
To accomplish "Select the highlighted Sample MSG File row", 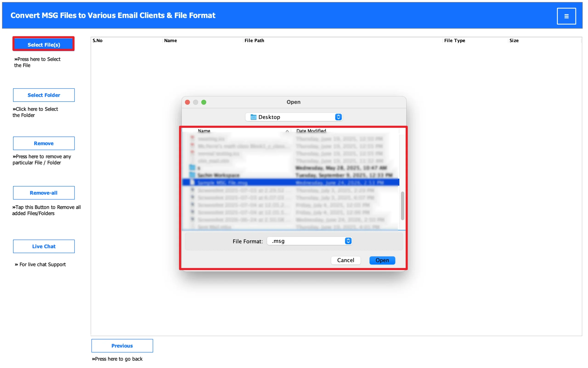I will (x=291, y=182).
